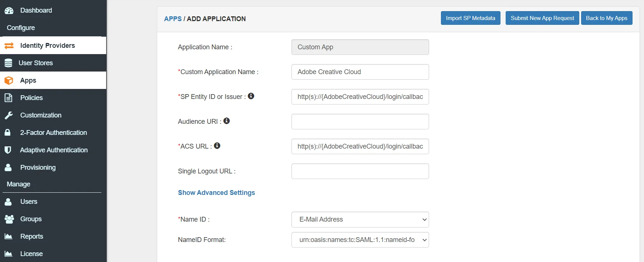Viewport: 644px width, 262px height.
Task: Click the Adaptive Authentication shield icon
Action: (x=7, y=150)
